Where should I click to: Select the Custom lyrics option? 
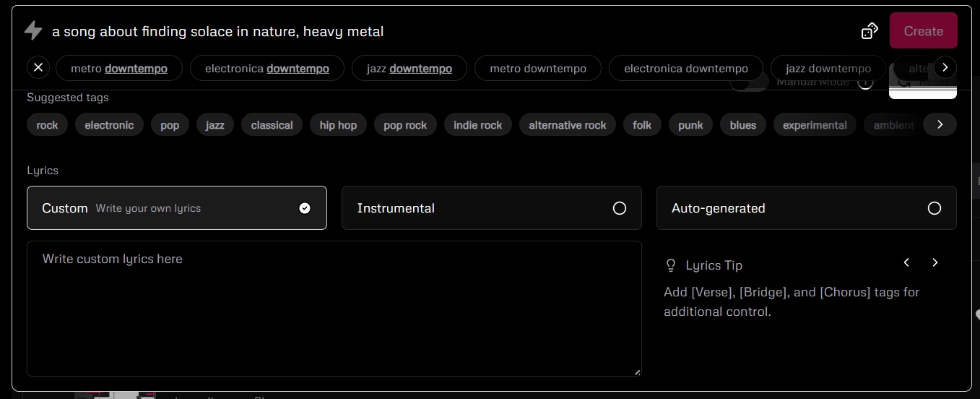pos(176,208)
